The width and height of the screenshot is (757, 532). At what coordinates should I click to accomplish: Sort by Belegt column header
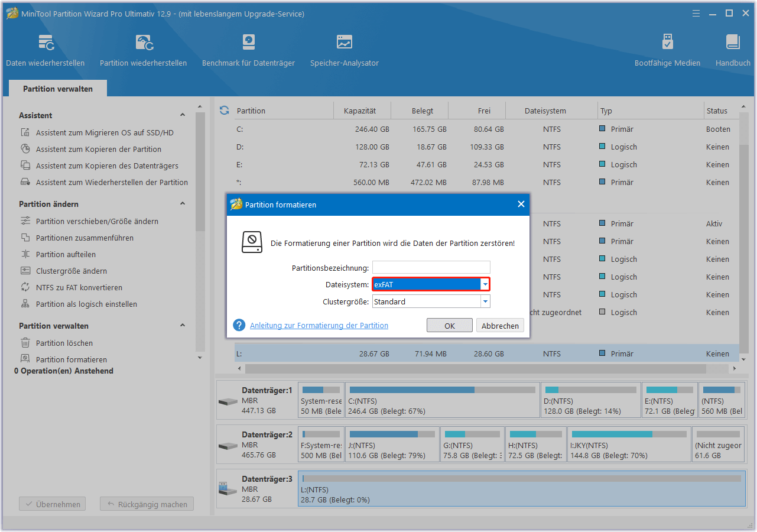point(423,111)
